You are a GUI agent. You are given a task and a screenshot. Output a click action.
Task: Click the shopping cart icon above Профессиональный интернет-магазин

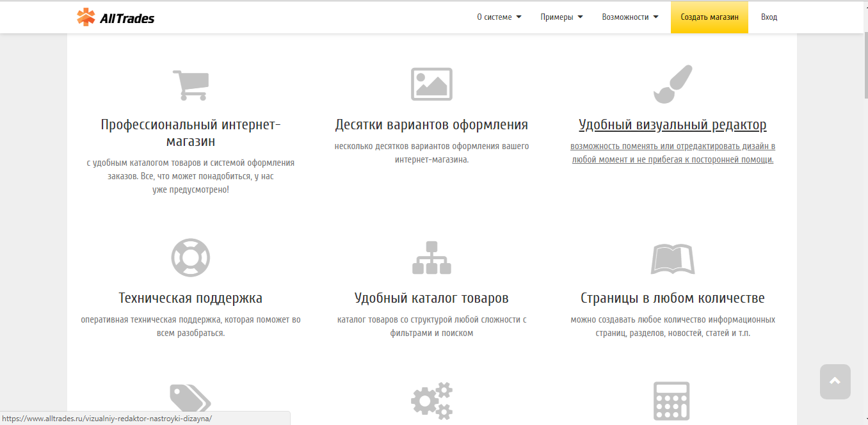tap(190, 84)
